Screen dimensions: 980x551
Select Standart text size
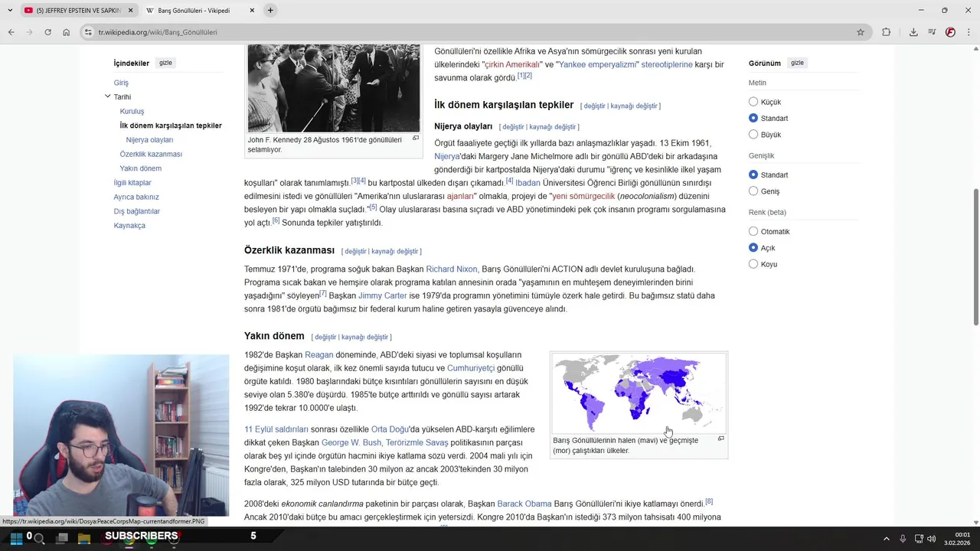tap(753, 118)
